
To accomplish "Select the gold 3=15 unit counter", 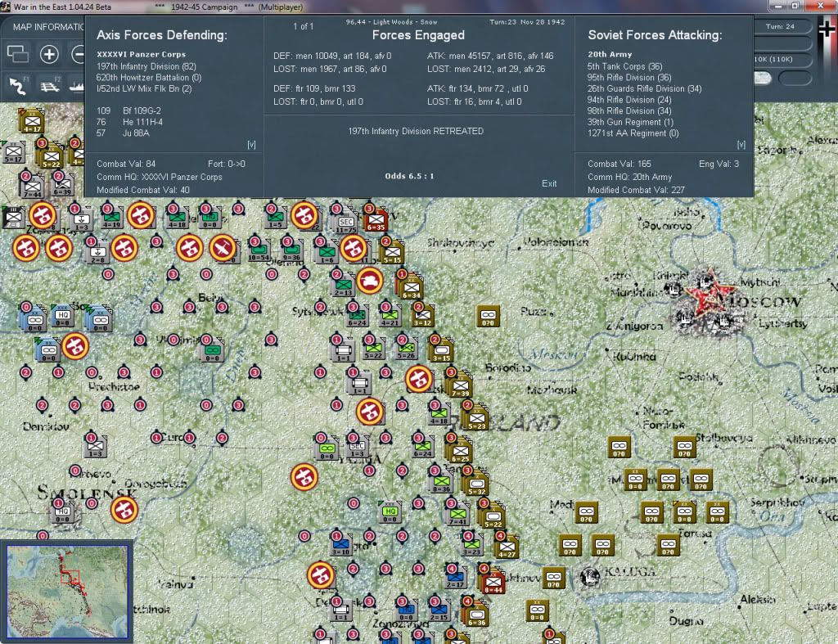I will click(441, 351).
